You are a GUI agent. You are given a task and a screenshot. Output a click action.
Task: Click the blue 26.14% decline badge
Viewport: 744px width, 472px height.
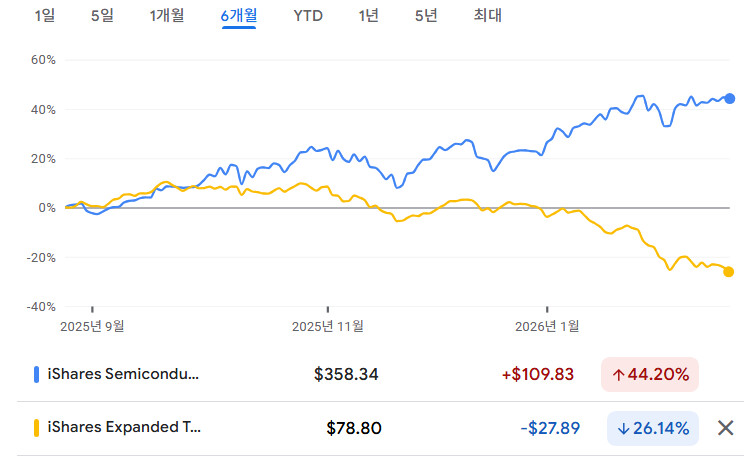click(x=653, y=428)
